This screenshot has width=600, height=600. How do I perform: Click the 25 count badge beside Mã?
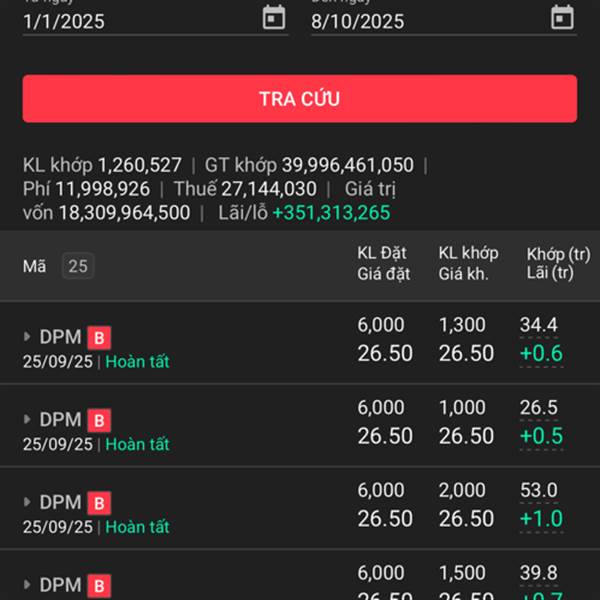(x=78, y=266)
